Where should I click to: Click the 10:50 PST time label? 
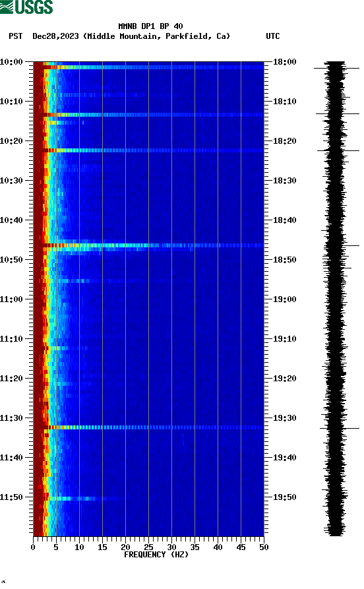(x=11, y=260)
